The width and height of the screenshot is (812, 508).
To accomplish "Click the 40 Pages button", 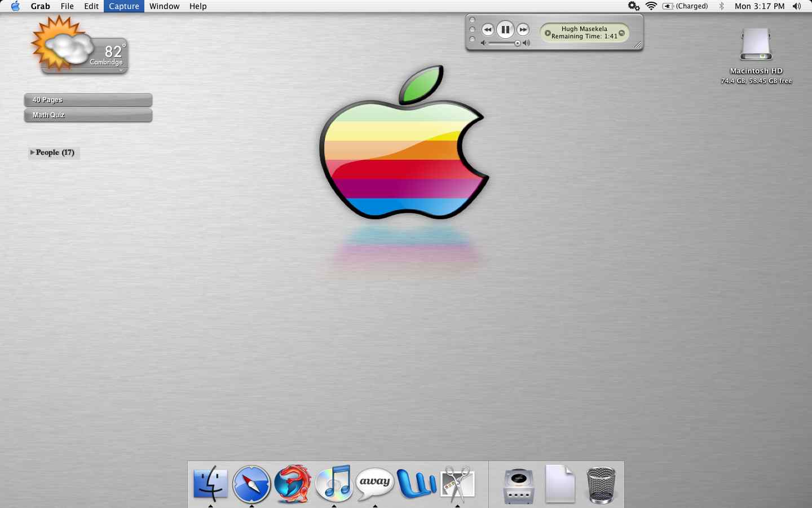I will (x=88, y=100).
